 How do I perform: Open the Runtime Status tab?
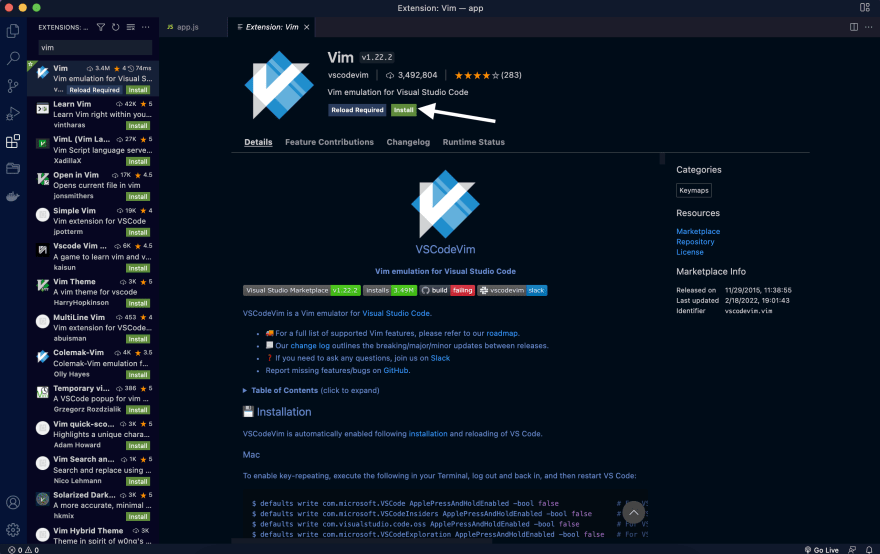coord(474,142)
